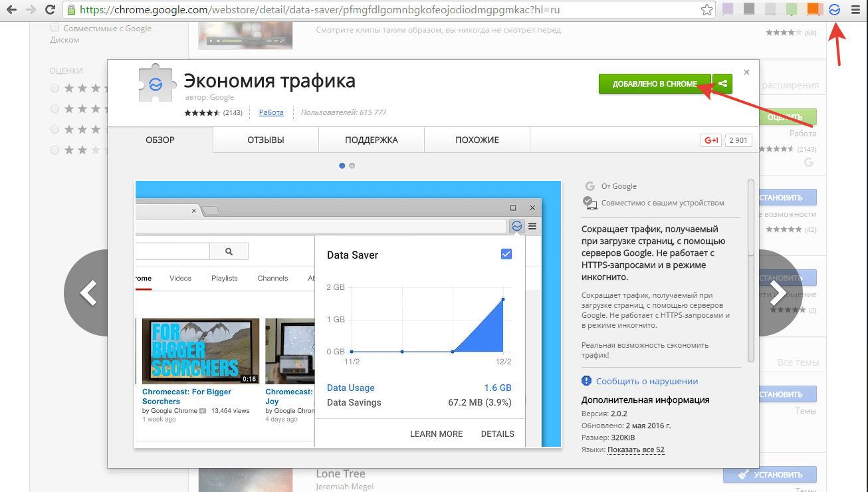This screenshot has height=492, width=868.
Task: Click the green share icon button
Action: pos(722,84)
